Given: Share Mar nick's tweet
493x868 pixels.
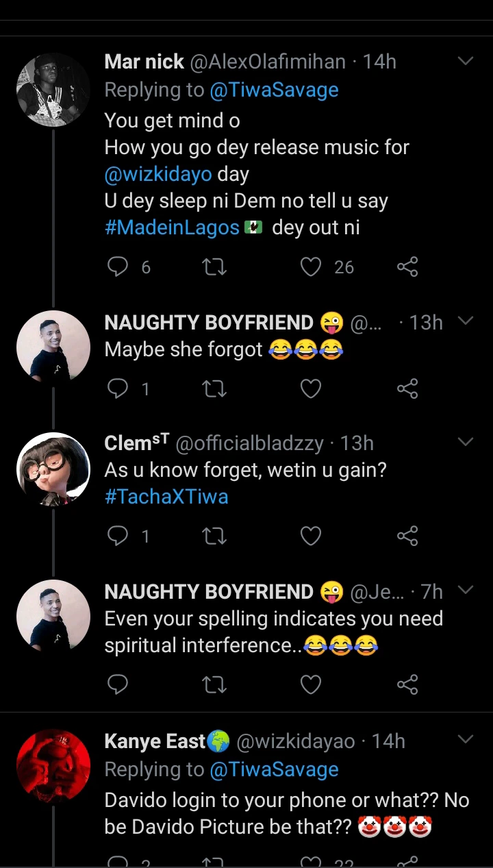Looking at the screenshot, I should click(x=407, y=266).
